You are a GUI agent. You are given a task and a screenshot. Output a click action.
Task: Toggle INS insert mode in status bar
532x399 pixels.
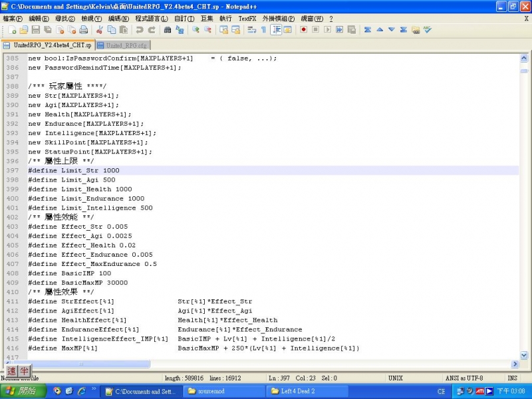(x=513, y=378)
